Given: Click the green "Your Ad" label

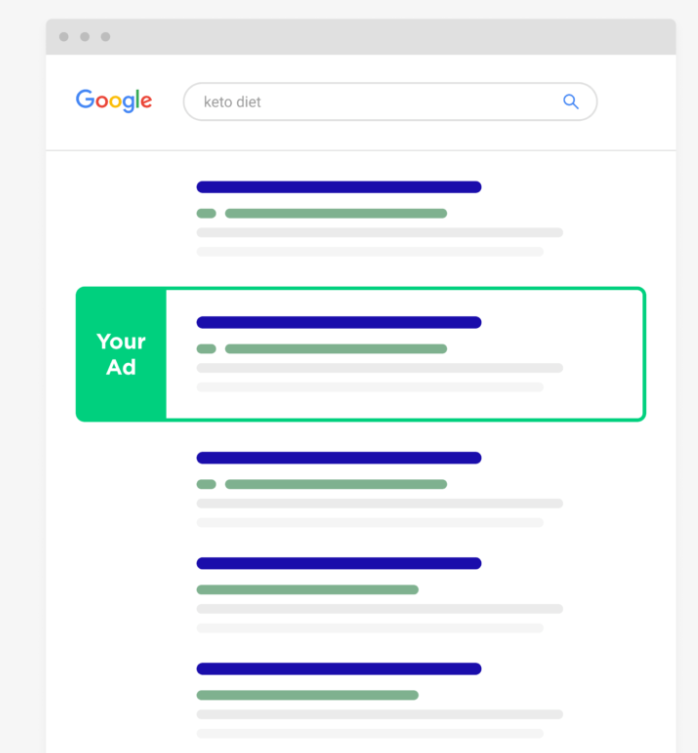Looking at the screenshot, I should pos(121,354).
